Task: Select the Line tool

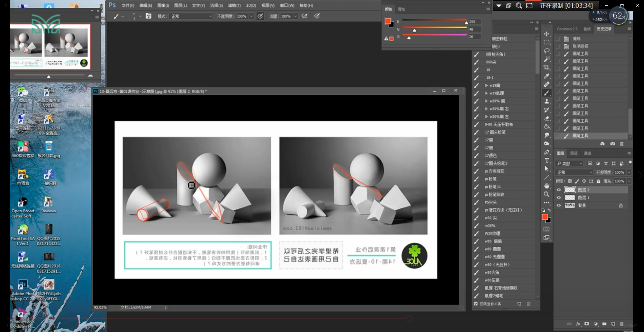Action: [547, 177]
